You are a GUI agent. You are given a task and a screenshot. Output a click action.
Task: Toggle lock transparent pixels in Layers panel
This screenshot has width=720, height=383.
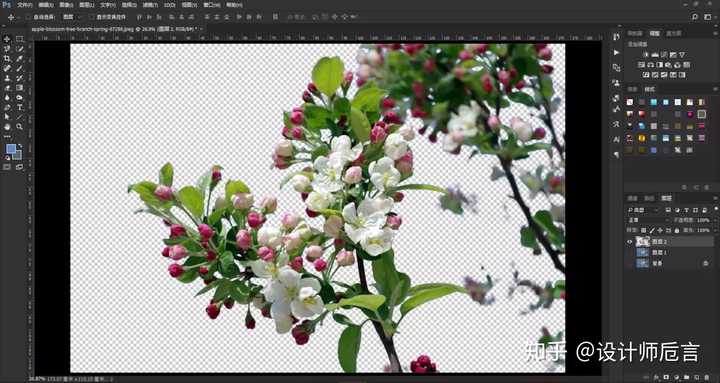tap(644, 230)
